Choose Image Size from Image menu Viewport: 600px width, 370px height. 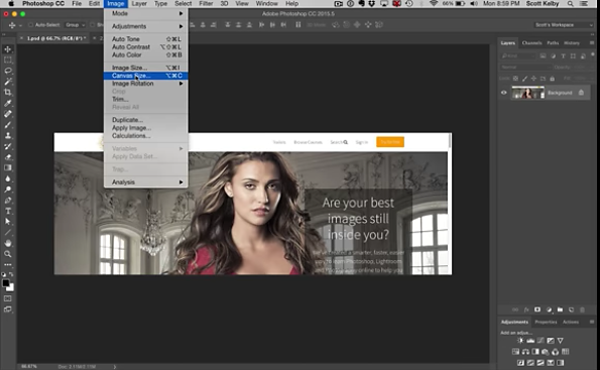pyautogui.click(x=146, y=68)
